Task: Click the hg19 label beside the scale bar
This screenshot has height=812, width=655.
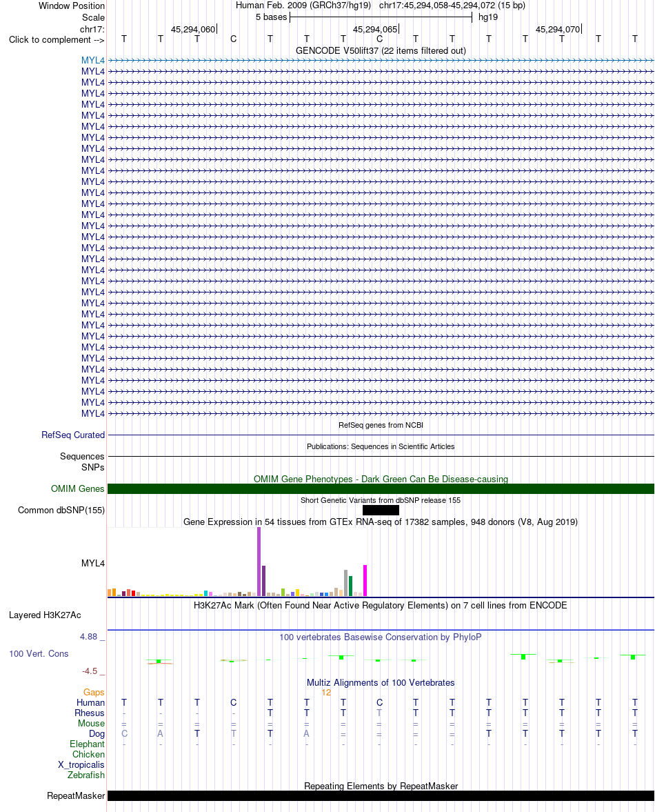Action: pyautogui.click(x=488, y=17)
